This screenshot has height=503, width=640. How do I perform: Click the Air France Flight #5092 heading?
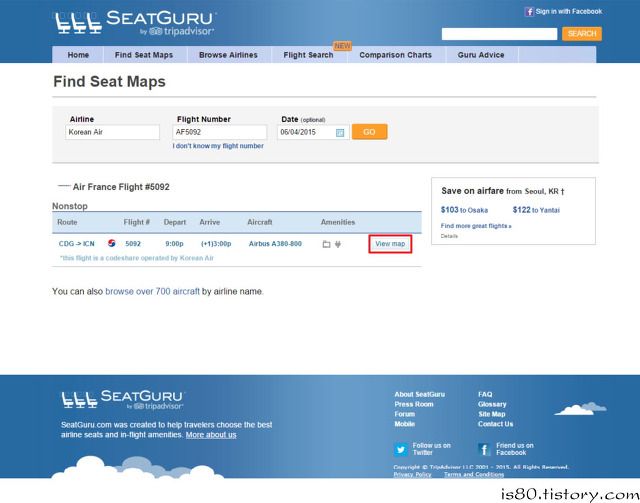click(x=121, y=187)
